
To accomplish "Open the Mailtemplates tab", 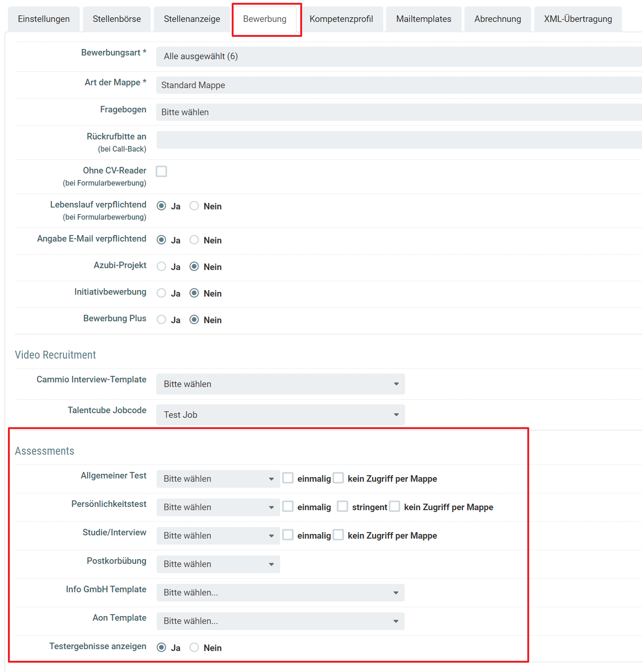I will point(424,19).
